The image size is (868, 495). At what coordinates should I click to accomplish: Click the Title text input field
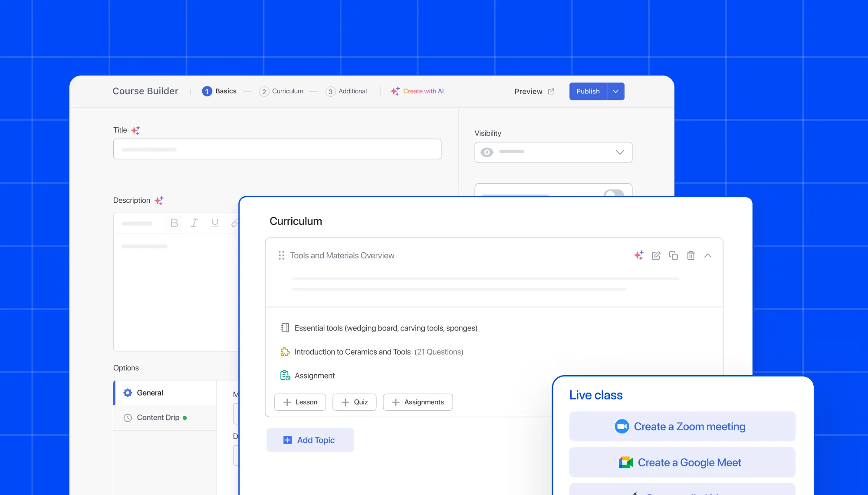276,149
